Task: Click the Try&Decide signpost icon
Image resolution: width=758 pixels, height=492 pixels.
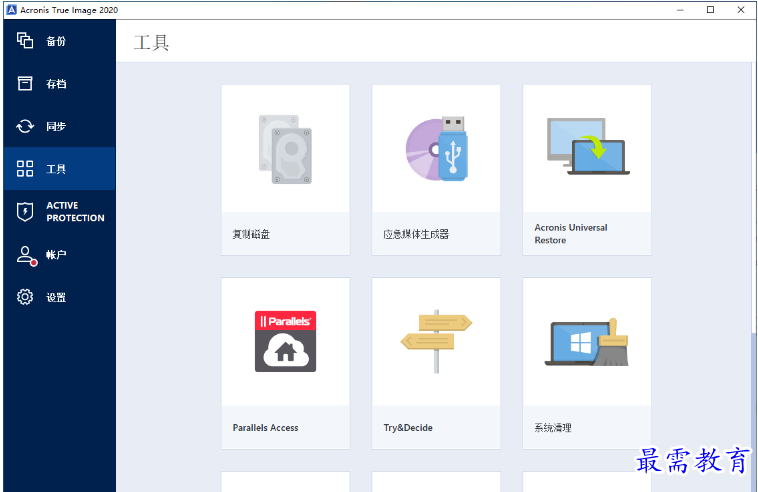Action: tap(436, 341)
